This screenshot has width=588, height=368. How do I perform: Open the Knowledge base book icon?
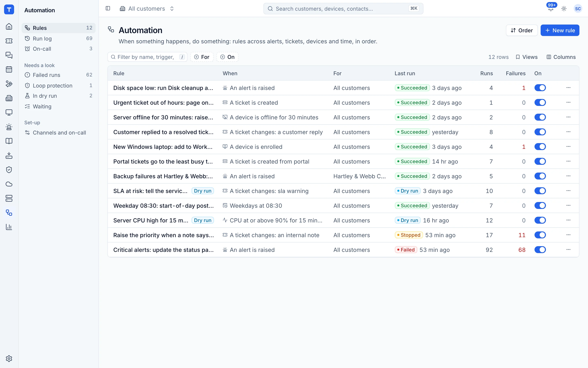pyautogui.click(x=9, y=141)
